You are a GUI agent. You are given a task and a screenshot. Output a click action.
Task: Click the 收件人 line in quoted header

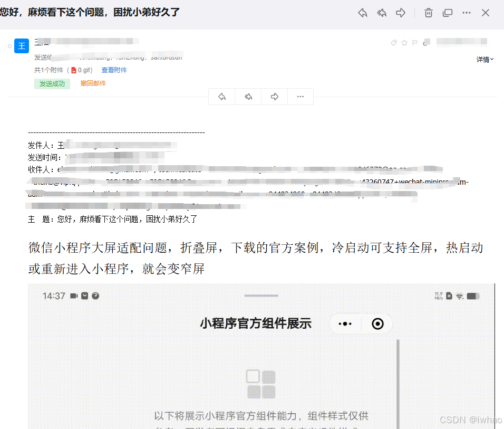[247, 188]
